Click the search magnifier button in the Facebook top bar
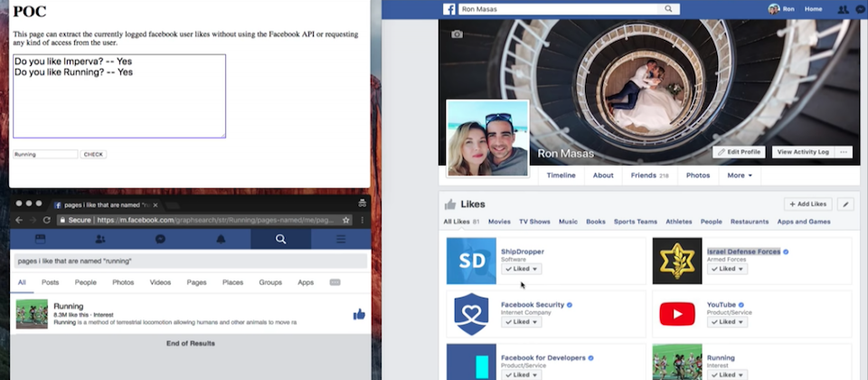The width and height of the screenshot is (868, 380). pyautogui.click(x=668, y=9)
